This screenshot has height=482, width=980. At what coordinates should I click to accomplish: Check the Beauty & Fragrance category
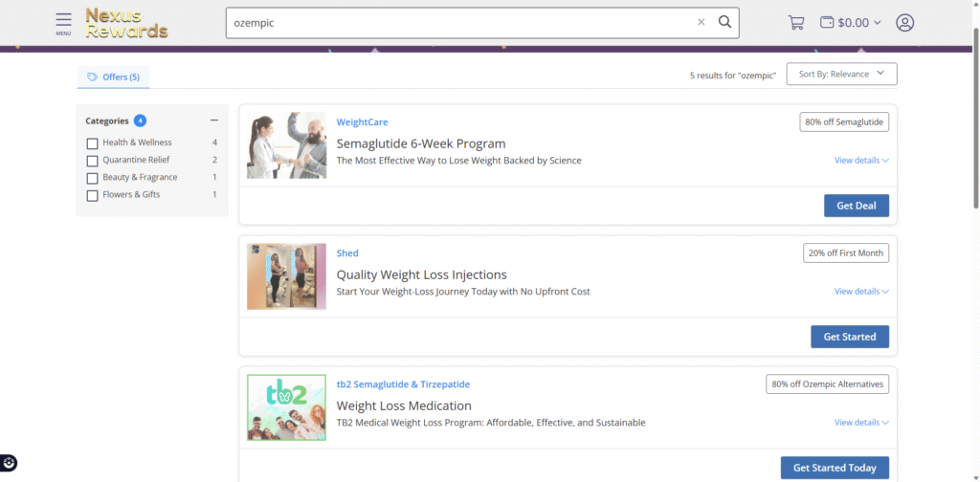(x=92, y=178)
